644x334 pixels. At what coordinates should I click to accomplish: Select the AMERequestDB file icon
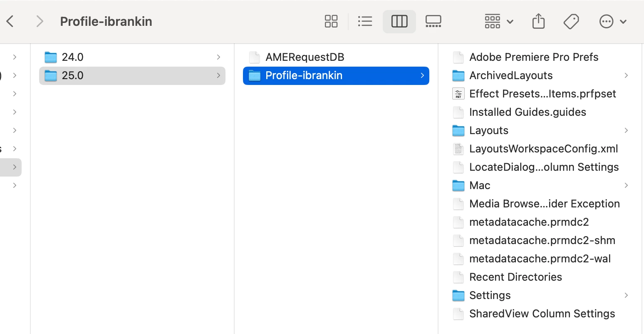[255, 57]
